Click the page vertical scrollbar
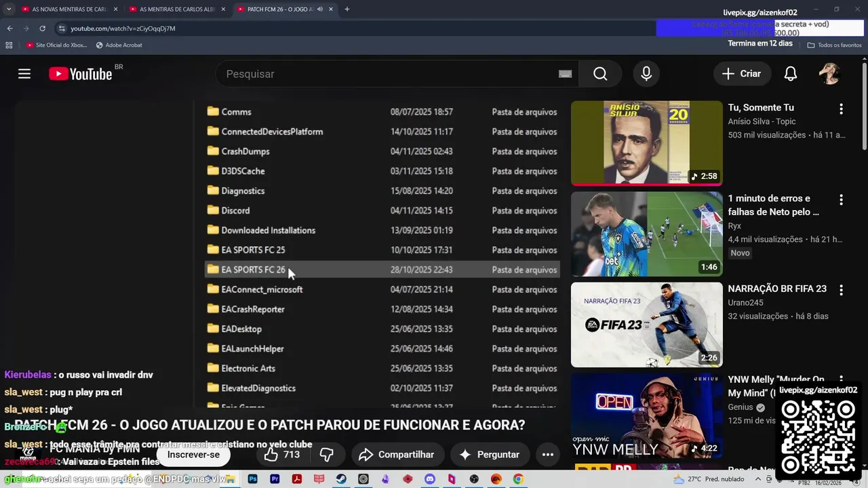The image size is (868, 488). tap(864, 105)
